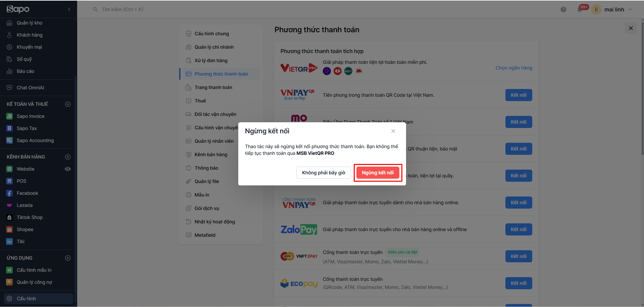
Task: Click plus icon next to ỨNG DỤNG
Action: tap(68, 258)
